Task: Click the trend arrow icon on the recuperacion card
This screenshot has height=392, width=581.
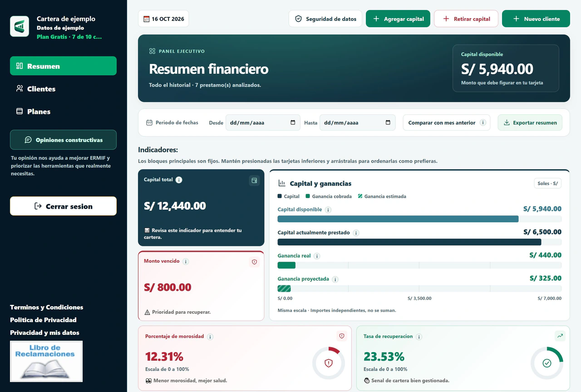Action: tap(560, 336)
